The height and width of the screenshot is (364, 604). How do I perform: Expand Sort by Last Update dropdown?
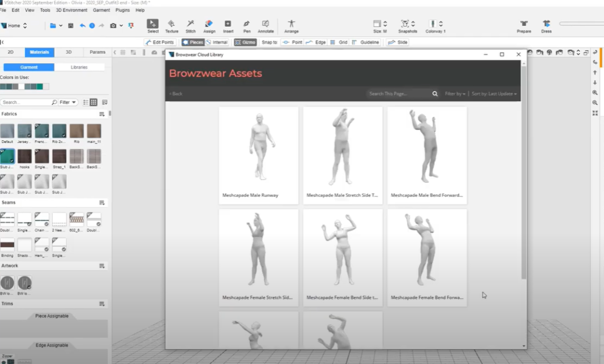[494, 94]
